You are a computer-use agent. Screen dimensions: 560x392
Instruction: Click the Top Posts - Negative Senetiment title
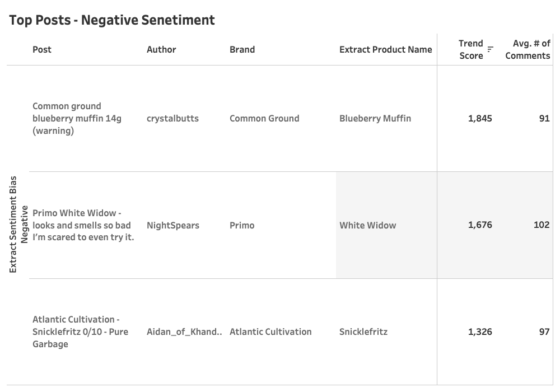[112, 20]
